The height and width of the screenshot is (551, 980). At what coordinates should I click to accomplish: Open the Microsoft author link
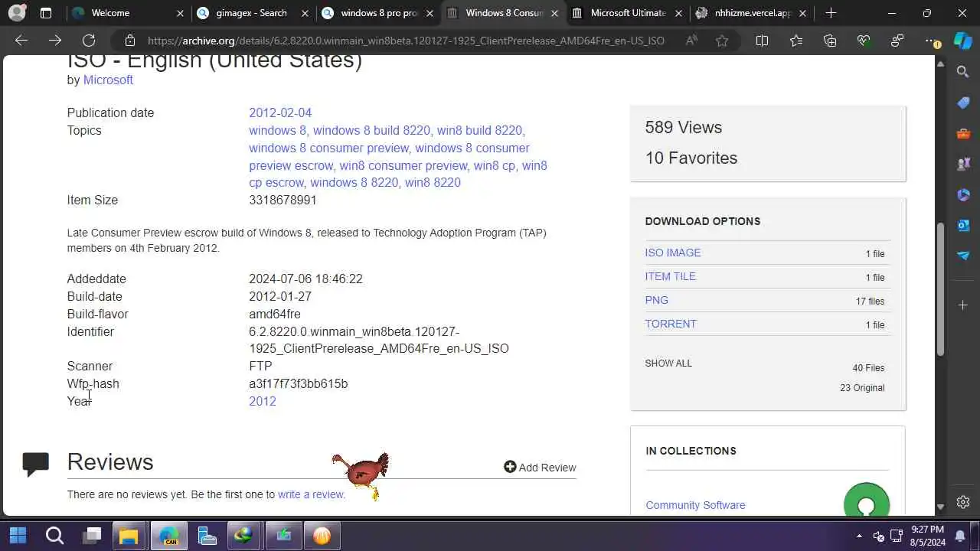tap(108, 80)
